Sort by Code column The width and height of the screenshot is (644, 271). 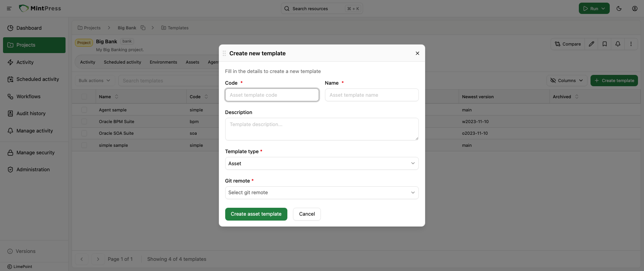[x=206, y=97]
